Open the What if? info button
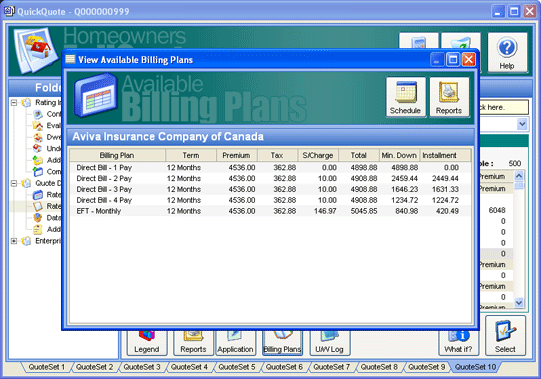 pos(458,342)
